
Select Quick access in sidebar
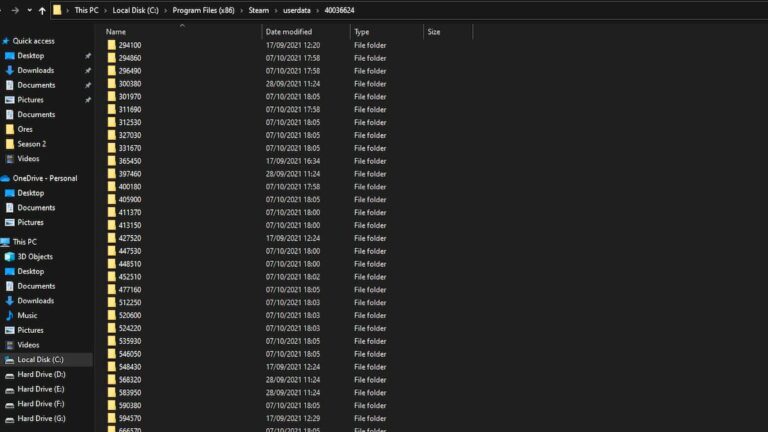pyautogui.click(x=33, y=41)
